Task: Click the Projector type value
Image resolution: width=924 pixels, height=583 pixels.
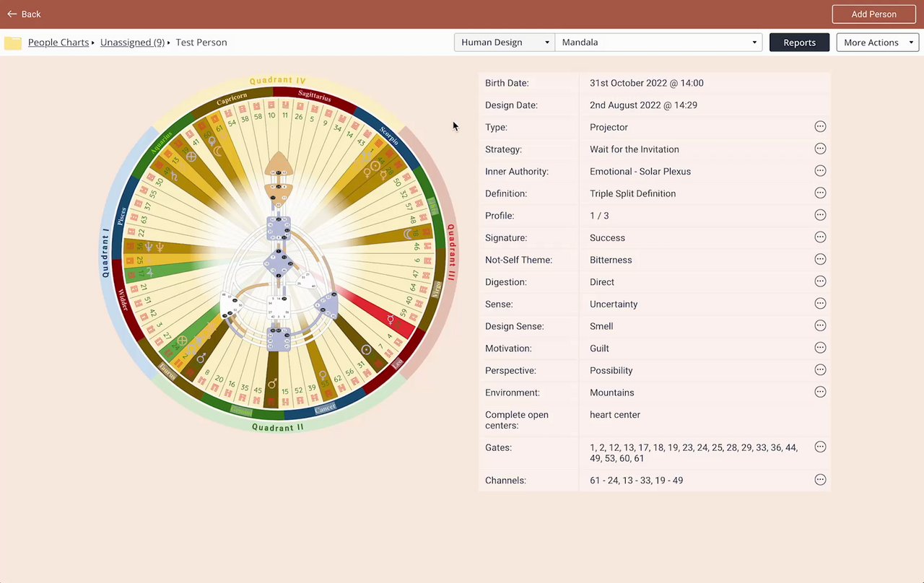Action: pos(609,127)
